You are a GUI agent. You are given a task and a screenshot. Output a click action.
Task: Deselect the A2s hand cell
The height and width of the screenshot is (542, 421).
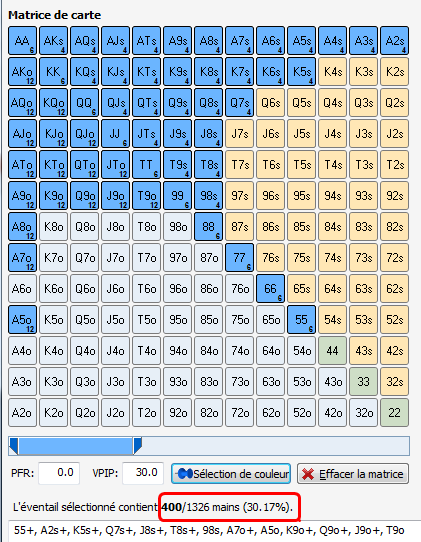click(394, 41)
